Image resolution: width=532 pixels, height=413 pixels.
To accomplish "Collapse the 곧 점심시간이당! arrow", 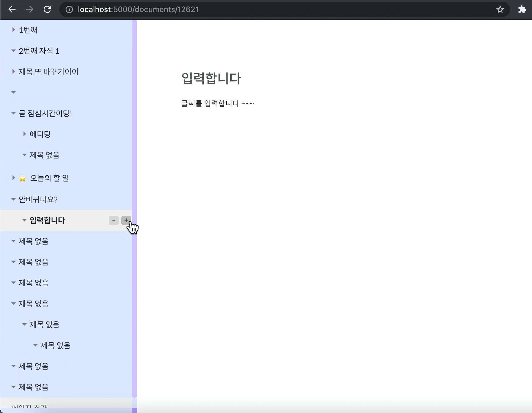I will point(13,113).
